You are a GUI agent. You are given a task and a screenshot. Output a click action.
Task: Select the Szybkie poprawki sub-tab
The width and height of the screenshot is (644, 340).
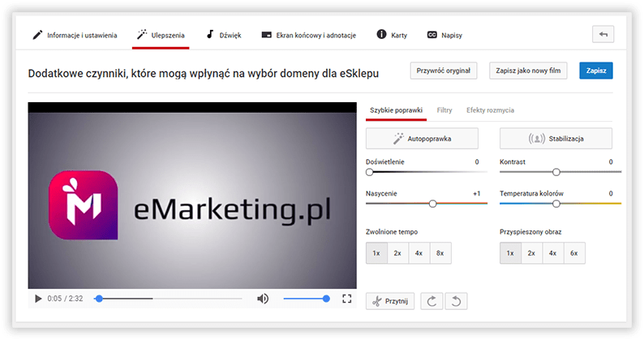[x=396, y=110]
